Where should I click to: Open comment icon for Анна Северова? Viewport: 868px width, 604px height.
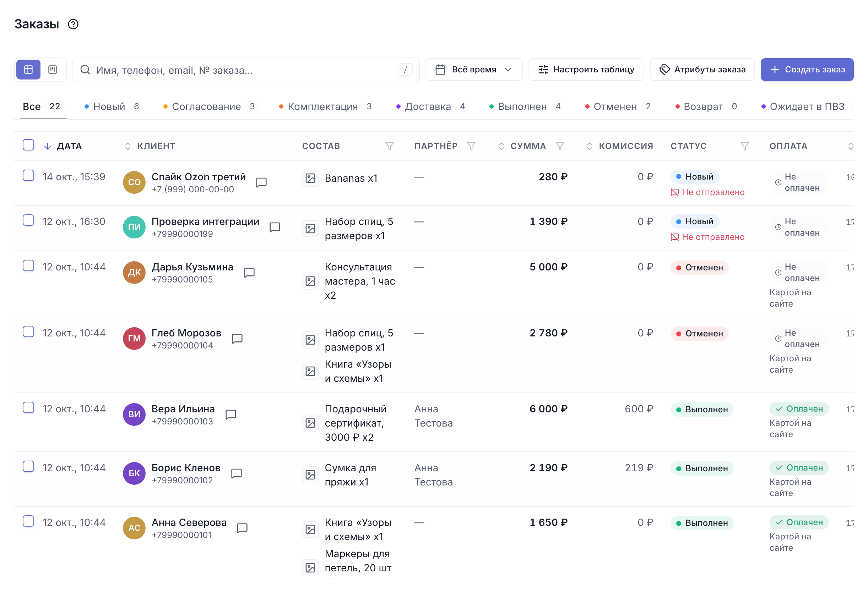pyautogui.click(x=242, y=528)
